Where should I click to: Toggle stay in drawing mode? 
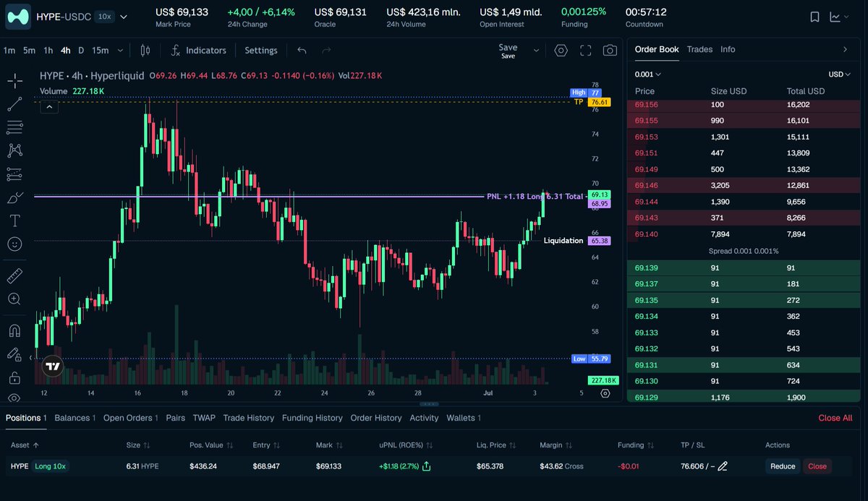(14, 354)
